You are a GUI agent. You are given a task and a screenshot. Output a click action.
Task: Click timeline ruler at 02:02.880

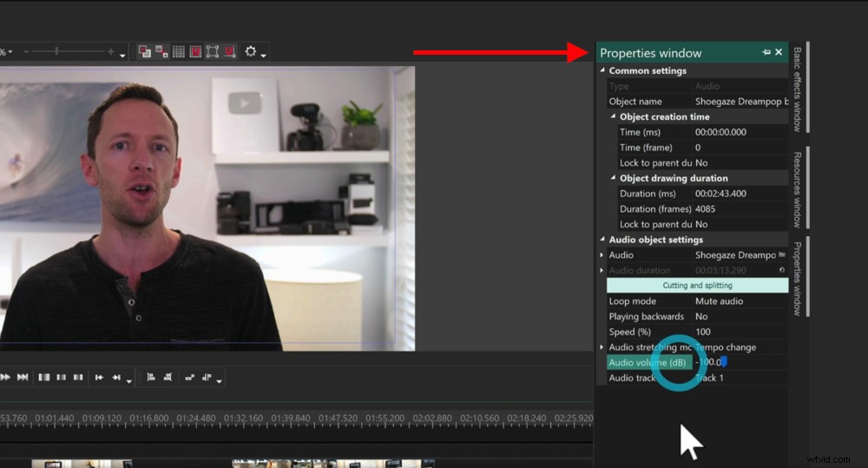432,419
